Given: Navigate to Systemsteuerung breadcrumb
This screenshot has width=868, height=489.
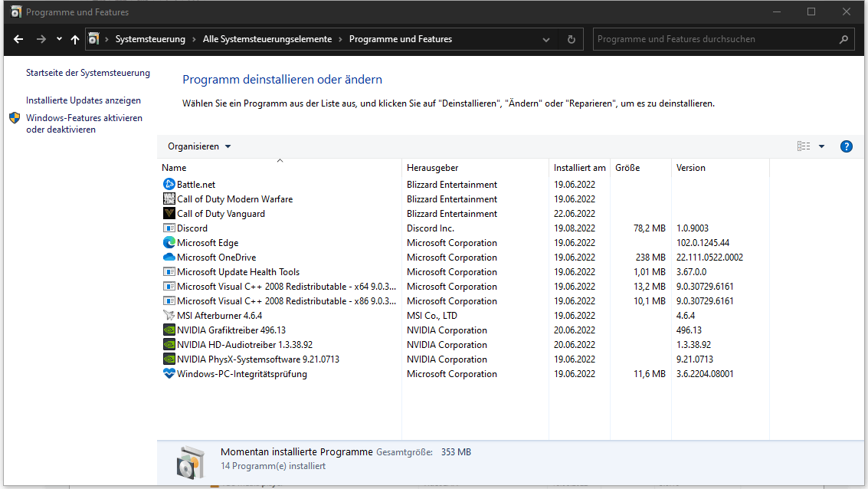Looking at the screenshot, I should (150, 39).
